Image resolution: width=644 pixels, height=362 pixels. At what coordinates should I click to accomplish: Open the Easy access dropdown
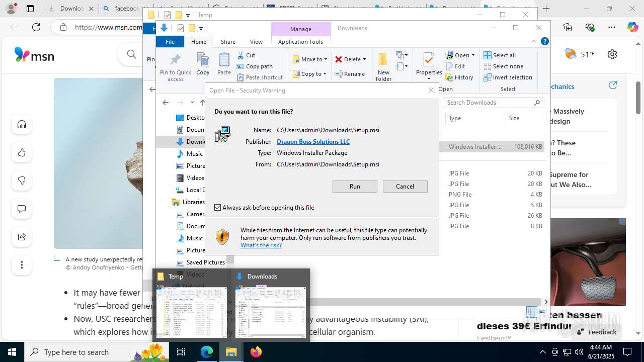tap(401, 66)
